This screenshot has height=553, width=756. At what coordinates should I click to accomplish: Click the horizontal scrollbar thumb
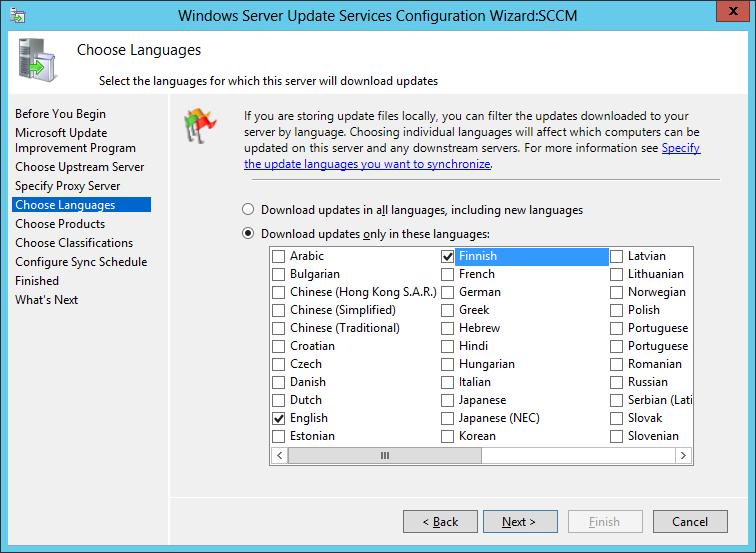(385, 455)
